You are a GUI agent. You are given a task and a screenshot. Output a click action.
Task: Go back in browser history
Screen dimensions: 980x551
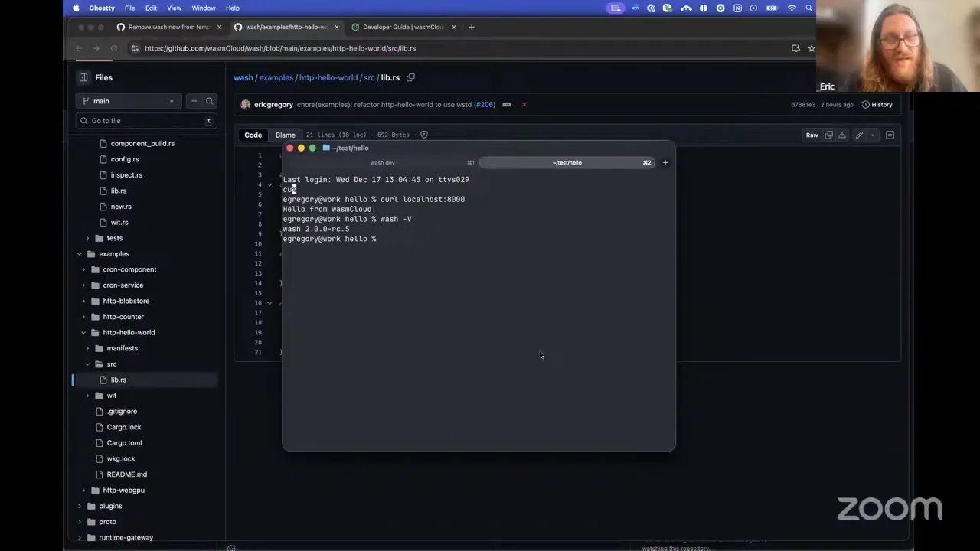[x=78, y=48]
